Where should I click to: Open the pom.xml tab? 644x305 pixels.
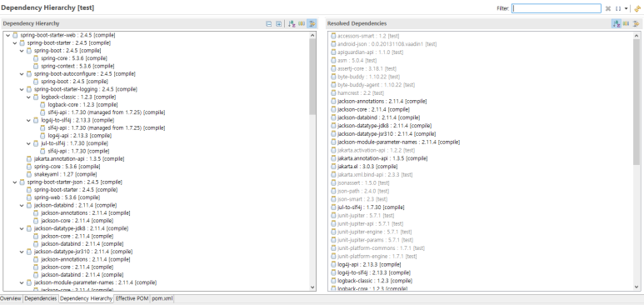[x=162, y=299]
